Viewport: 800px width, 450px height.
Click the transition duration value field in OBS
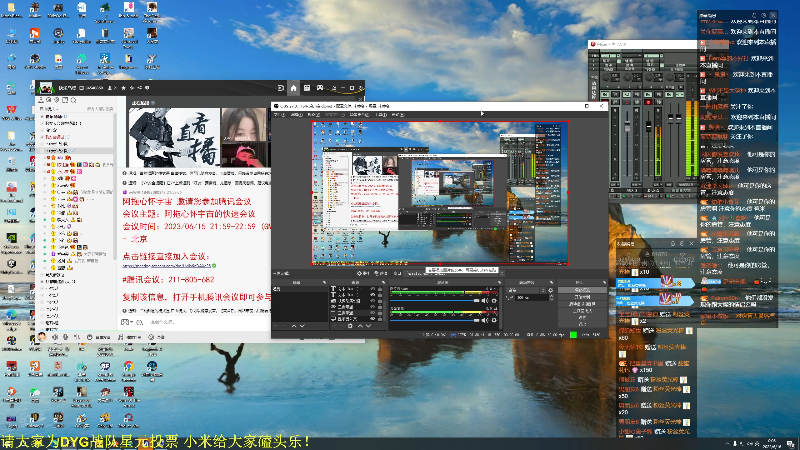(x=532, y=297)
